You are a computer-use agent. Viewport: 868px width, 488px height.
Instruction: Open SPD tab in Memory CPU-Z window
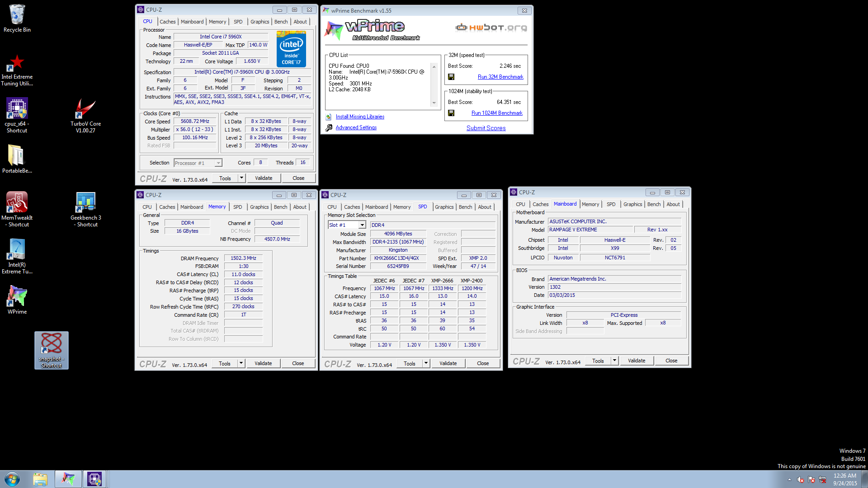tap(238, 207)
